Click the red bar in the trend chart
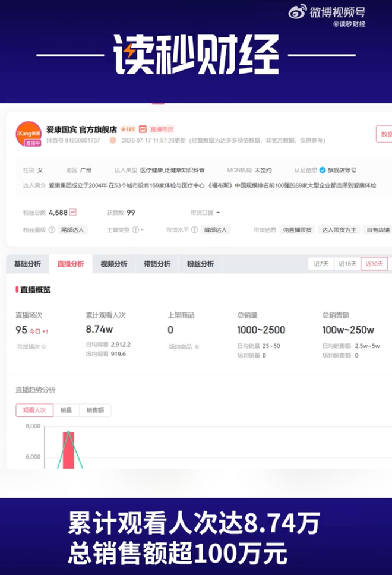Viewport: 392px width, 575px height. [x=68, y=450]
